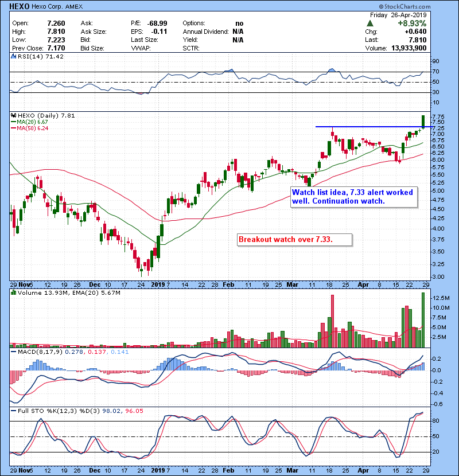Click the Friday 26-Apr-2019 date
Viewport: 459px width, 476px height.
(x=398, y=15)
